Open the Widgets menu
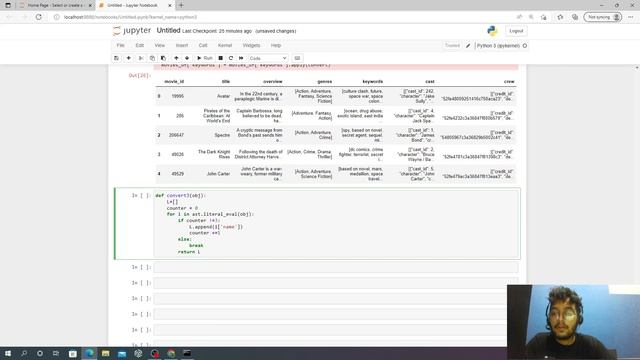The width and height of the screenshot is (640, 360). (x=251, y=45)
